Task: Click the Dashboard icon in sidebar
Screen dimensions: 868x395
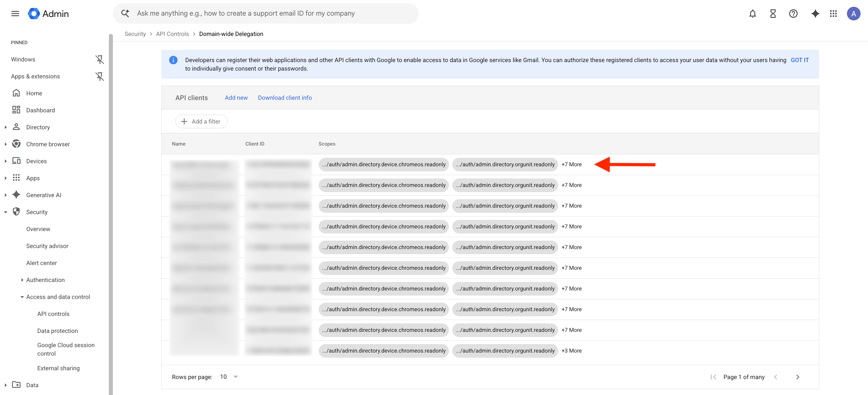Action: 16,110
